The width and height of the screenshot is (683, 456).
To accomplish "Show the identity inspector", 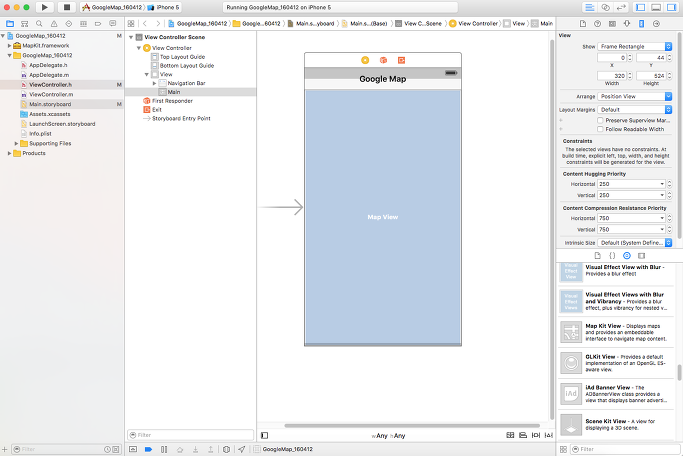I will [x=612, y=24].
